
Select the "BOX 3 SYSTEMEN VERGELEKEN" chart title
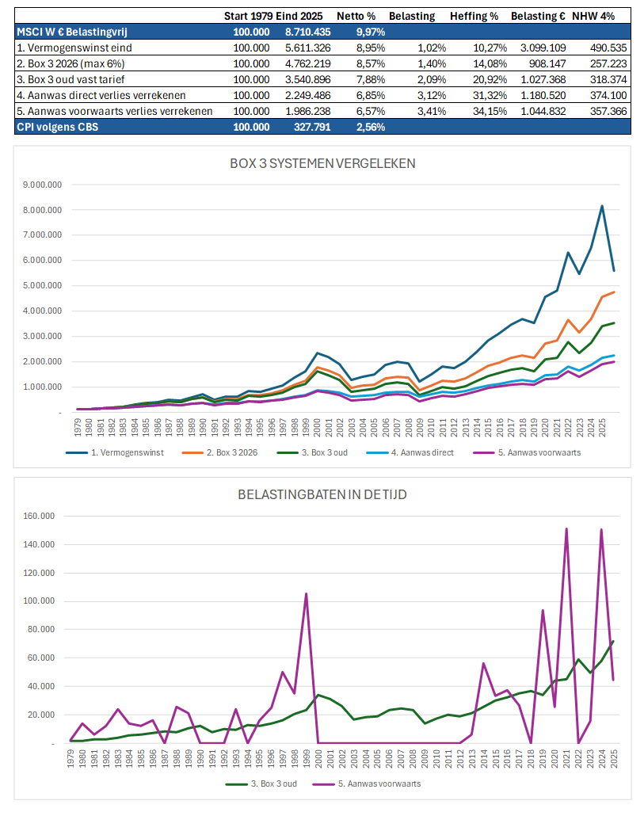point(320,164)
